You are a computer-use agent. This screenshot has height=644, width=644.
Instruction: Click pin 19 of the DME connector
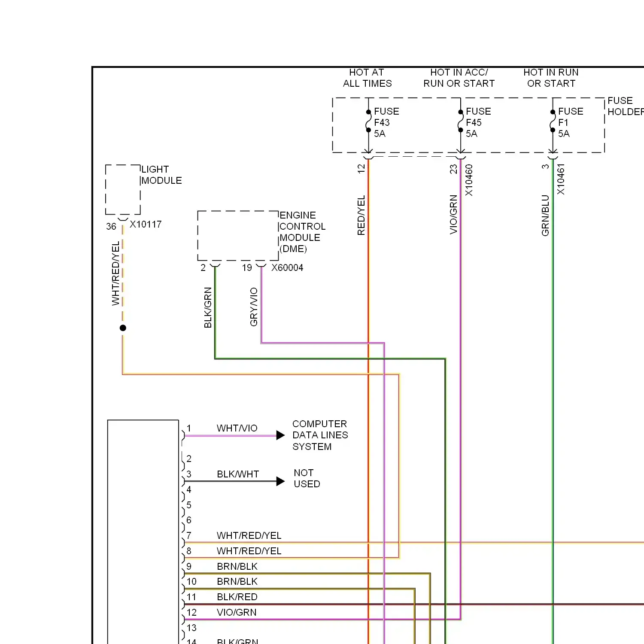pos(247,267)
